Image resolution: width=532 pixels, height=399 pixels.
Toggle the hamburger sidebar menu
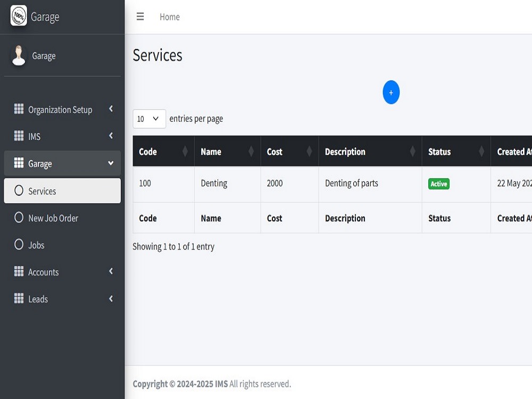[140, 16]
